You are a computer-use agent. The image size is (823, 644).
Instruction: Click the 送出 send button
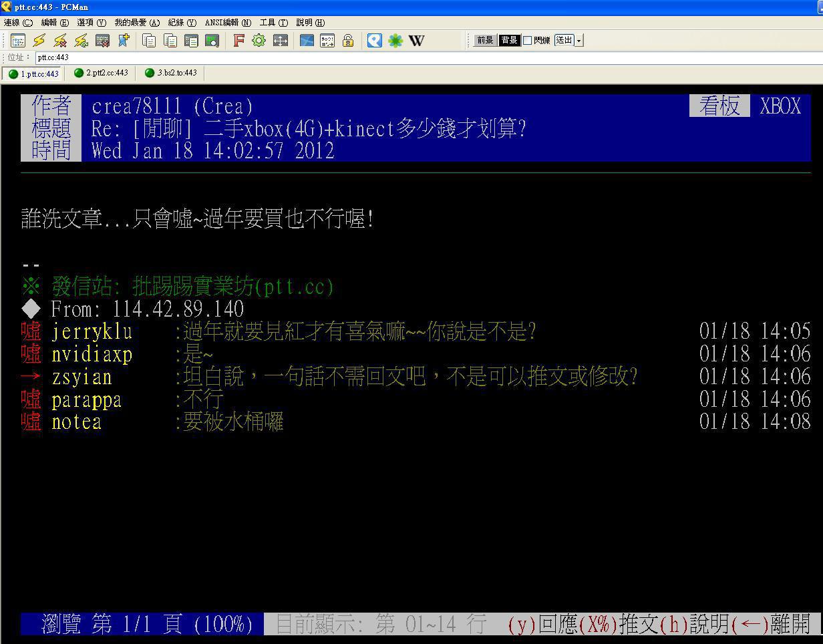[564, 41]
